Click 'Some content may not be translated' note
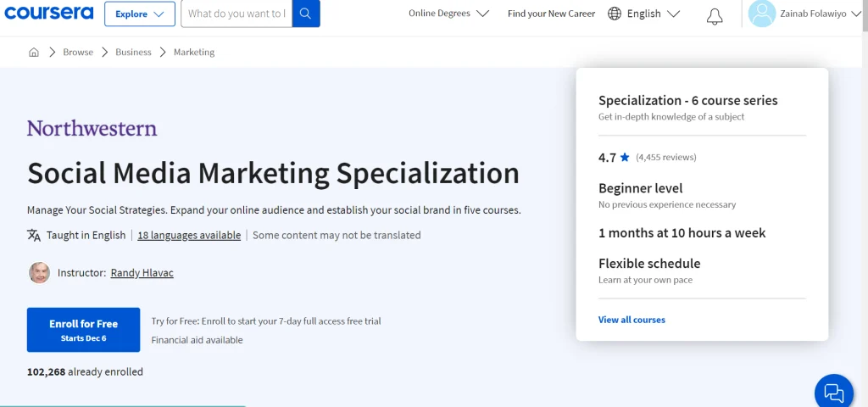The height and width of the screenshot is (407, 868). [x=337, y=236]
